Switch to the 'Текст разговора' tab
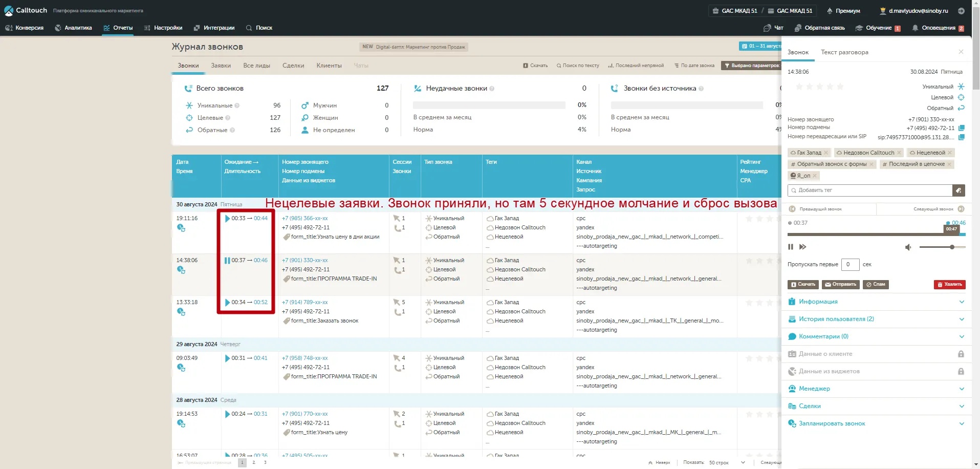The image size is (980, 469). 844,52
